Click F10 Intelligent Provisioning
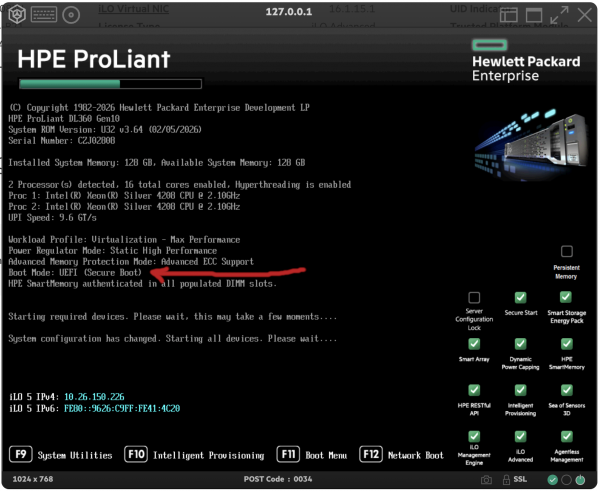Image resolution: width=600 pixels, height=491 pixels. pos(194,455)
